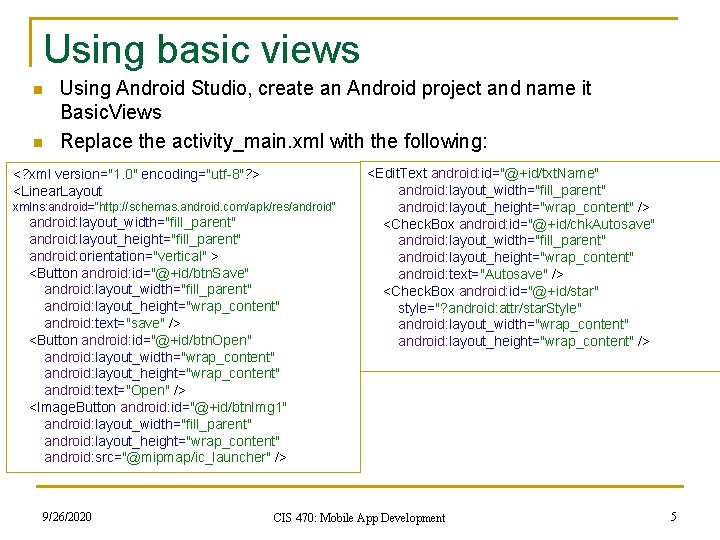Click the android:text="Autosave" line
Screen dimensions: 720x540
[x=481, y=274]
